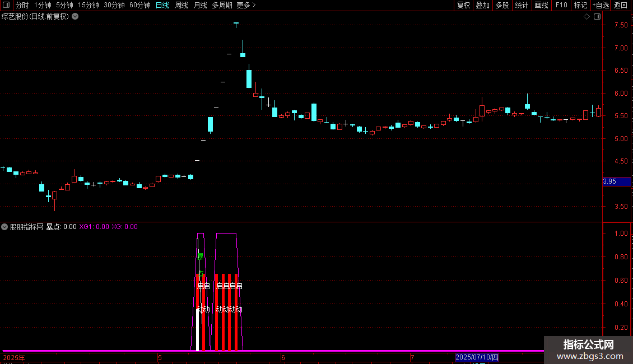Select the 30分钟 period
633x364 pixels.
point(114,5)
